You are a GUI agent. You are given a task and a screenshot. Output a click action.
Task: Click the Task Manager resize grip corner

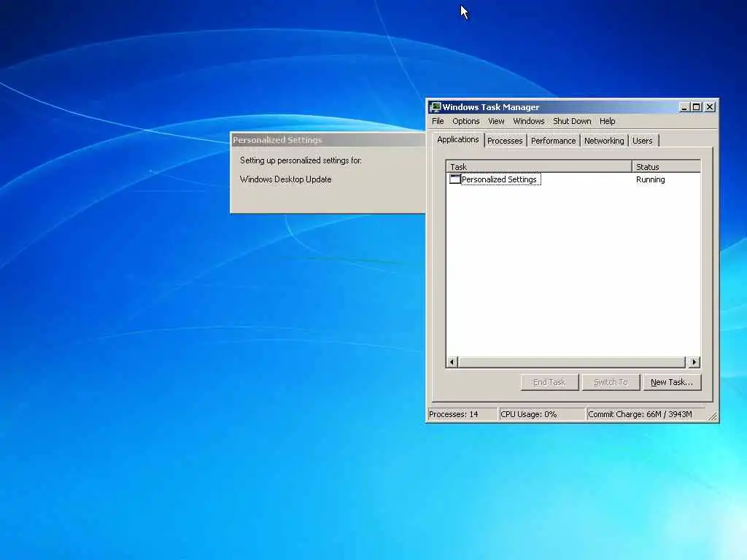[x=712, y=416]
